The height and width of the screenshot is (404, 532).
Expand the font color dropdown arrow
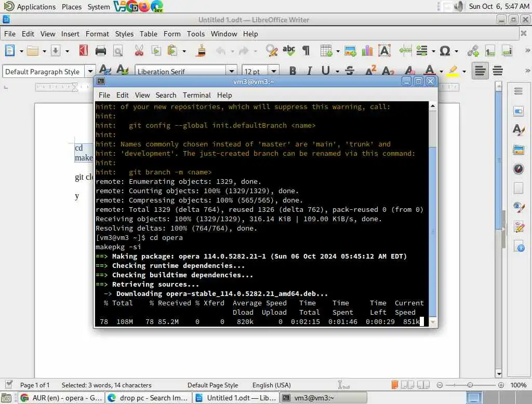click(x=441, y=71)
